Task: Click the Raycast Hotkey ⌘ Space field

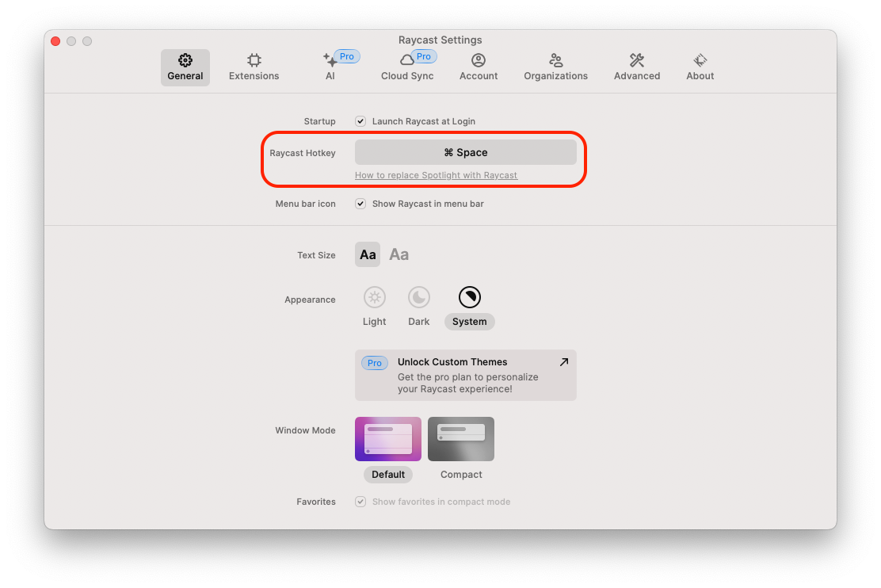Action: click(466, 152)
